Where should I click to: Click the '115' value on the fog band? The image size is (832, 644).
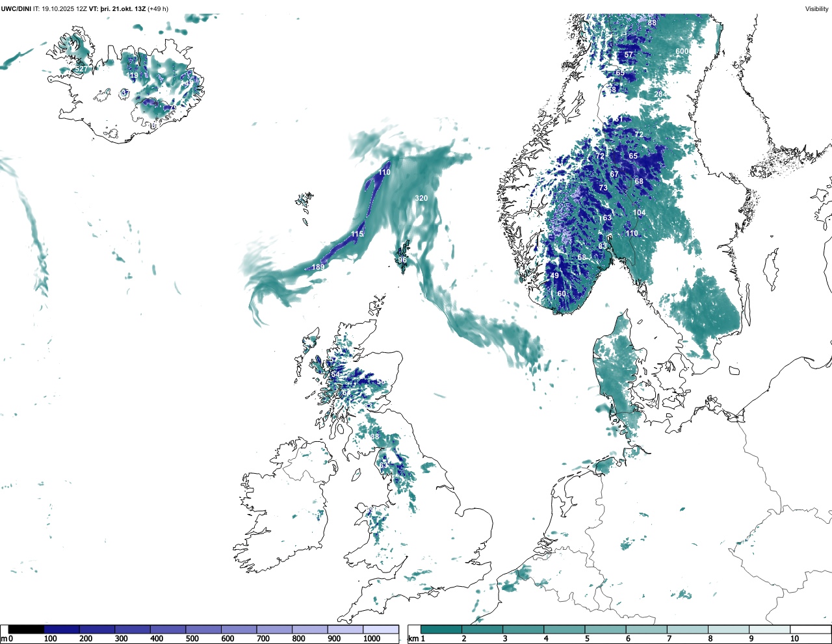[x=357, y=234]
